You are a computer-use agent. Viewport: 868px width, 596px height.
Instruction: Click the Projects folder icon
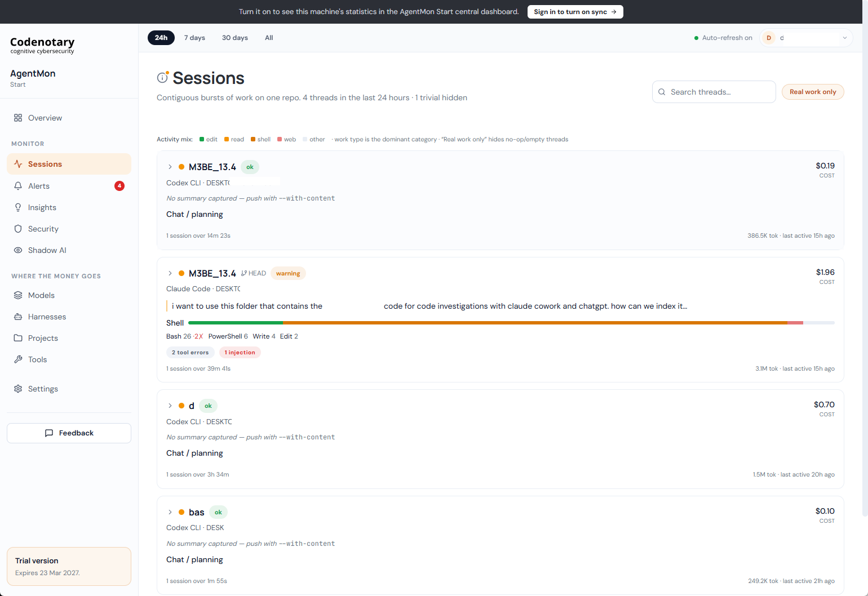pos(18,338)
